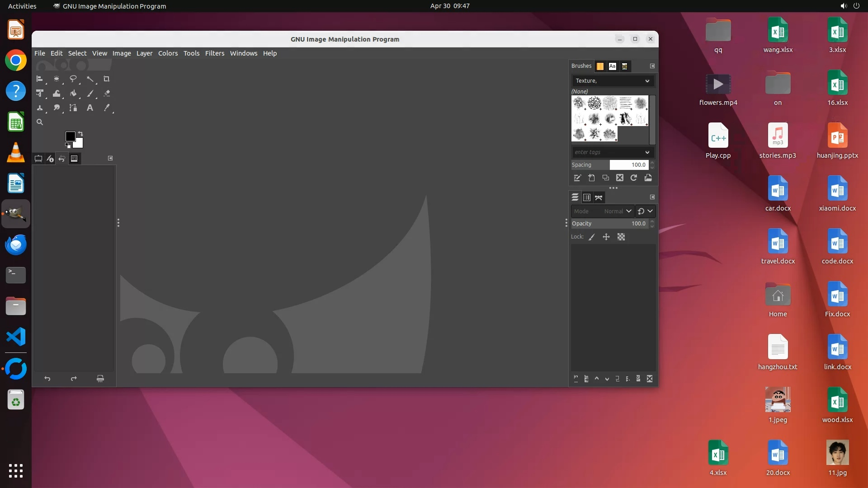
Task: Open the Filters menu
Action: 214,53
